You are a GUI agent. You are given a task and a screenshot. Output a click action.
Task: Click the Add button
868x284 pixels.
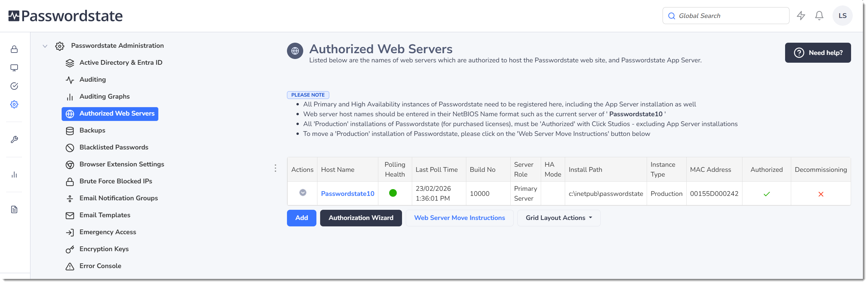[x=302, y=218]
